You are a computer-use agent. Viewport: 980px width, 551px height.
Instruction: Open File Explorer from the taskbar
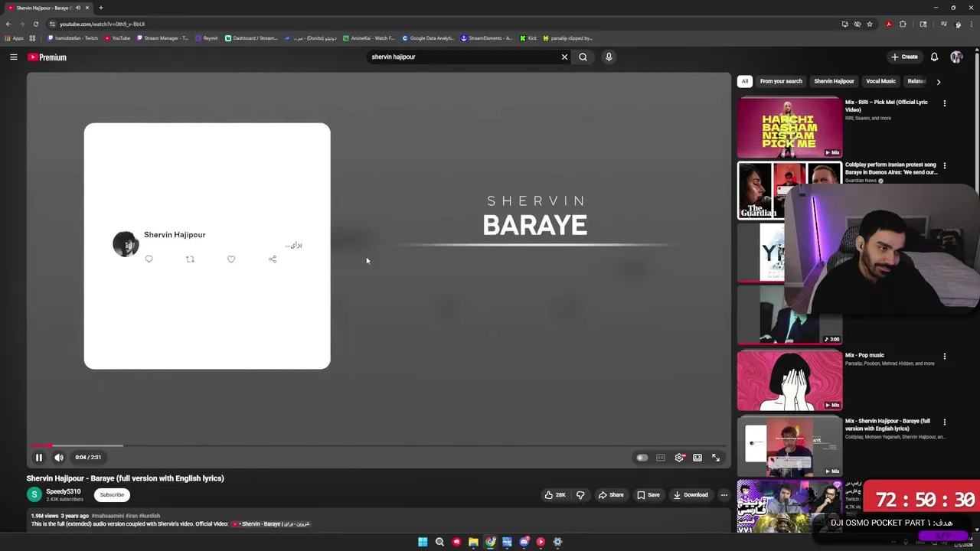click(x=473, y=542)
